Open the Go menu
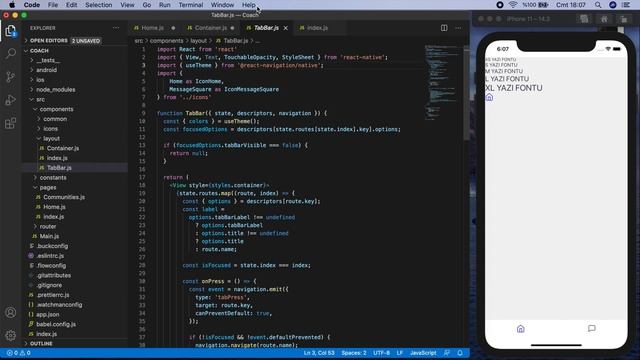Screen dimensions: 640x360 pyautogui.click(x=147, y=5)
